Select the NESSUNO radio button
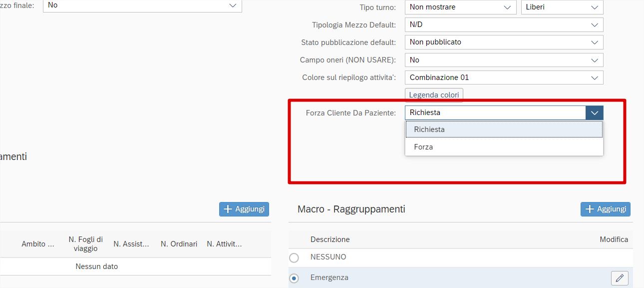Screen dimensions: 644x288 coord(294,257)
